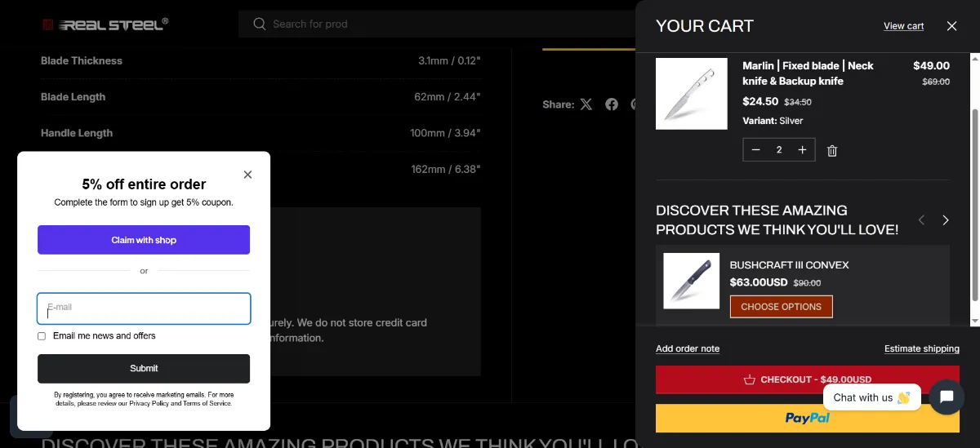Screen dimensions: 980x448
Task: Show next recommended product arrow
Action: 946,220
